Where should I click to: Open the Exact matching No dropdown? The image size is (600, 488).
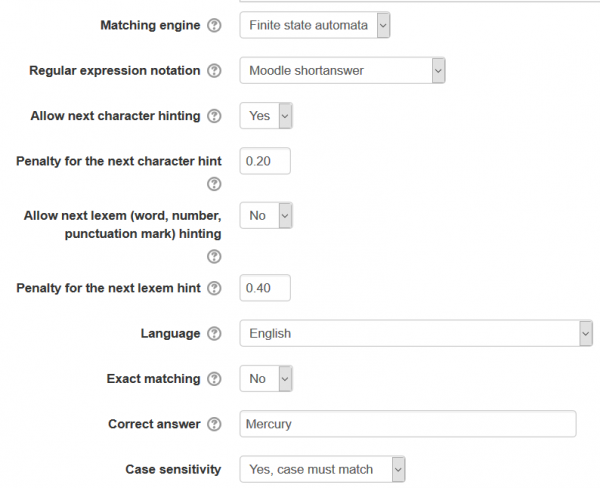266,379
